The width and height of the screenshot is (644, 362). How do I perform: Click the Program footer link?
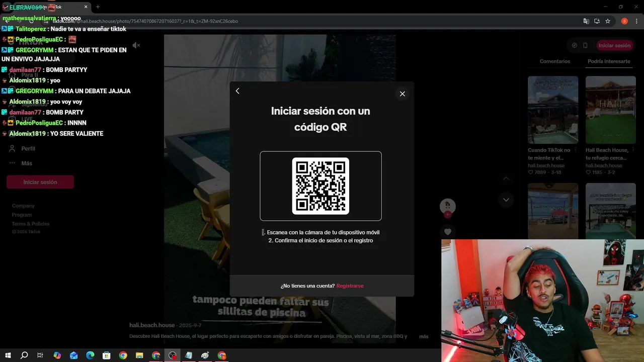[x=22, y=215]
